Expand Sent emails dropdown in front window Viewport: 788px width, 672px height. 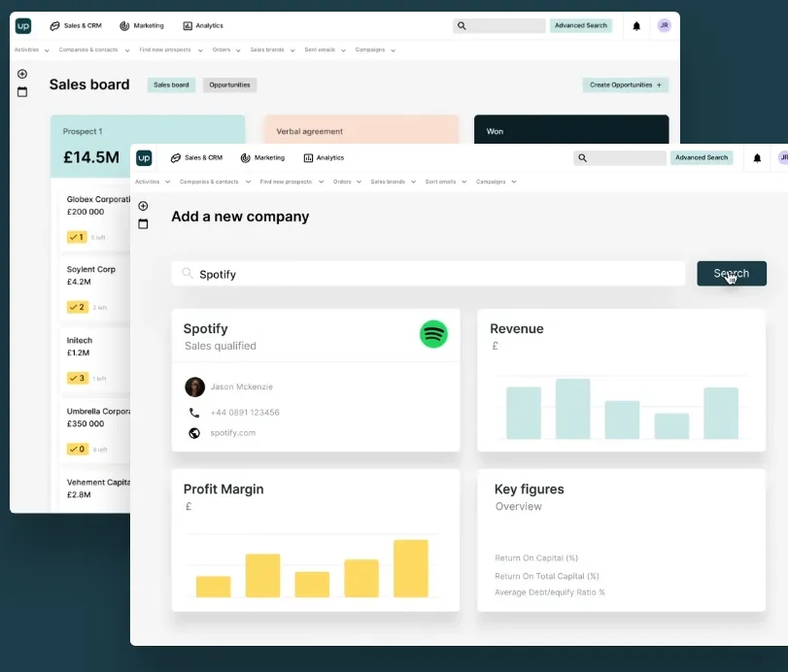[x=446, y=182]
